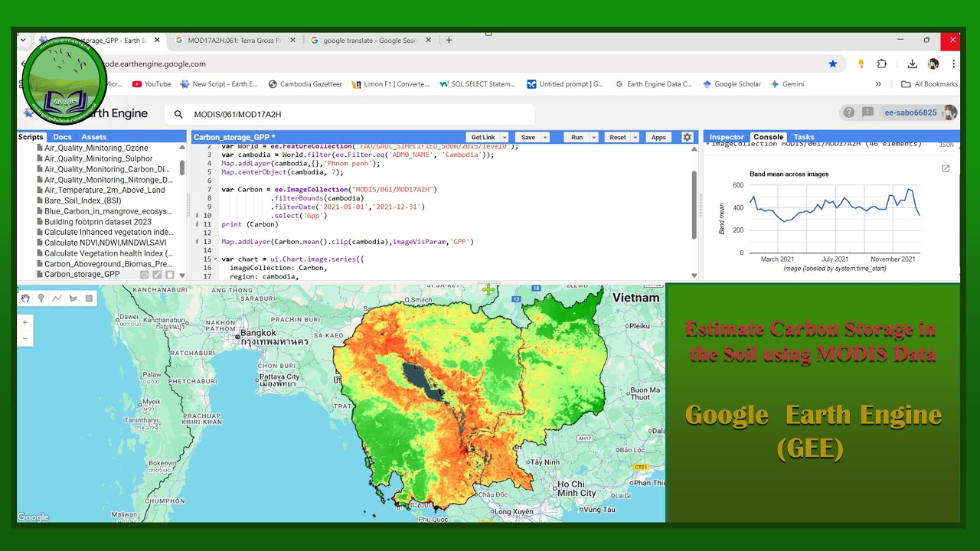Show revision history for Carbon_storage_GPP
This screenshot has height=551, width=980.
click(x=145, y=274)
